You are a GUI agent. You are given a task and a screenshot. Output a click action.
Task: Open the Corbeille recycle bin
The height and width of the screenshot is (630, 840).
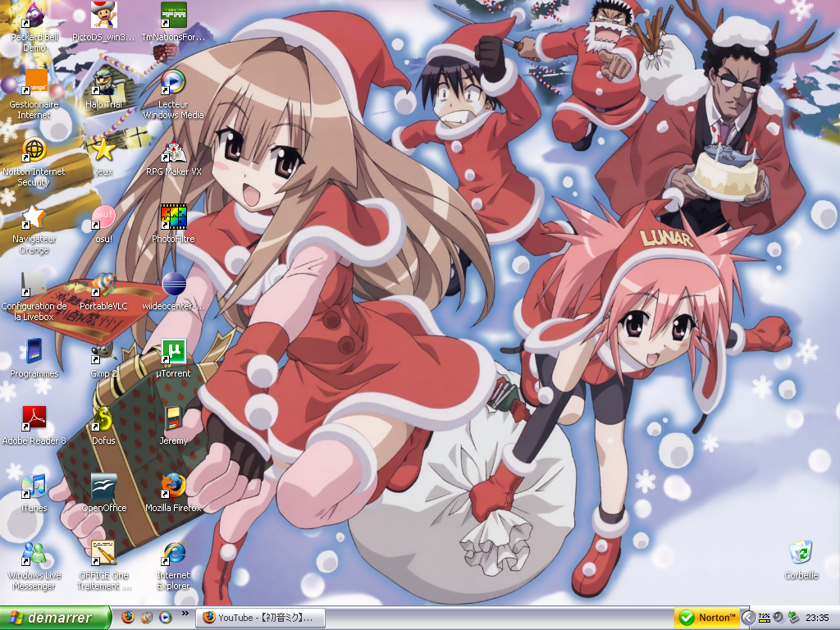[801, 560]
